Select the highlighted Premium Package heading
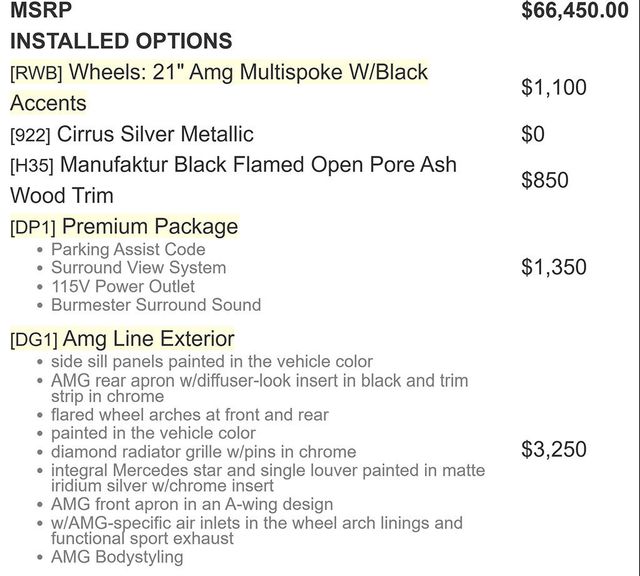The image size is (640, 576). coord(150,227)
